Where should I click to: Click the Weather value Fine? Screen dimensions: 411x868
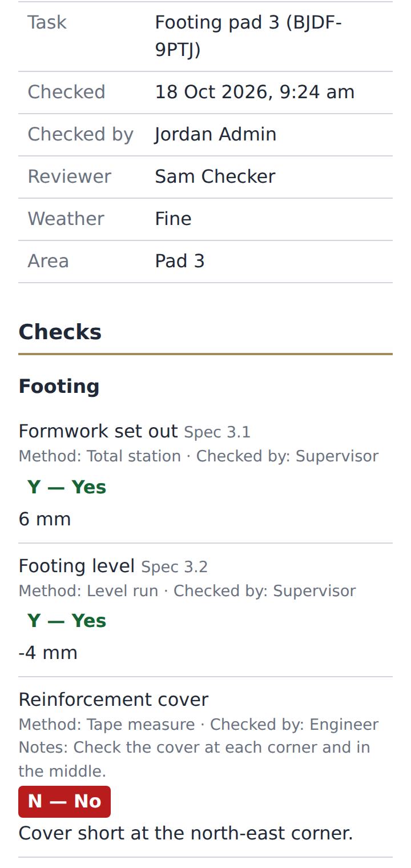pyautogui.click(x=174, y=219)
